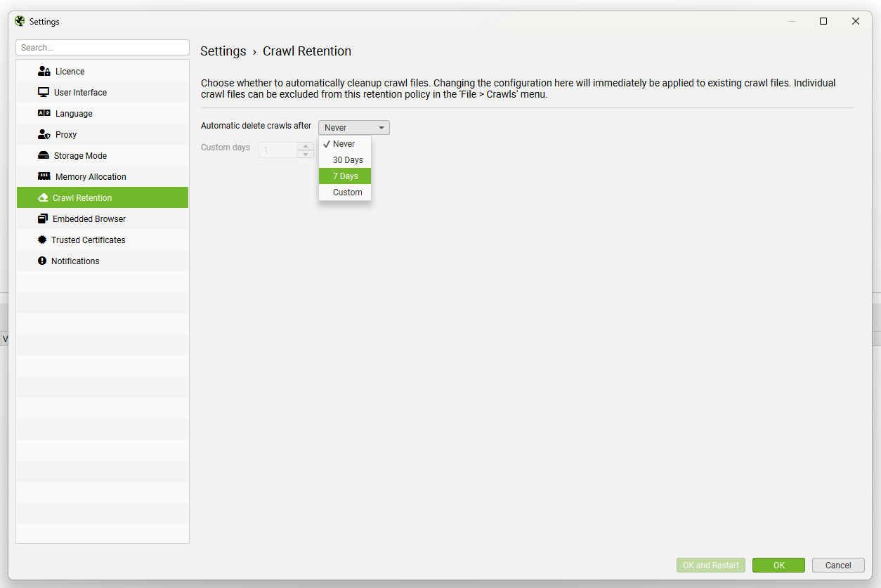
Task: Open the Notifications settings icon
Action: pyautogui.click(x=43, y=261)
